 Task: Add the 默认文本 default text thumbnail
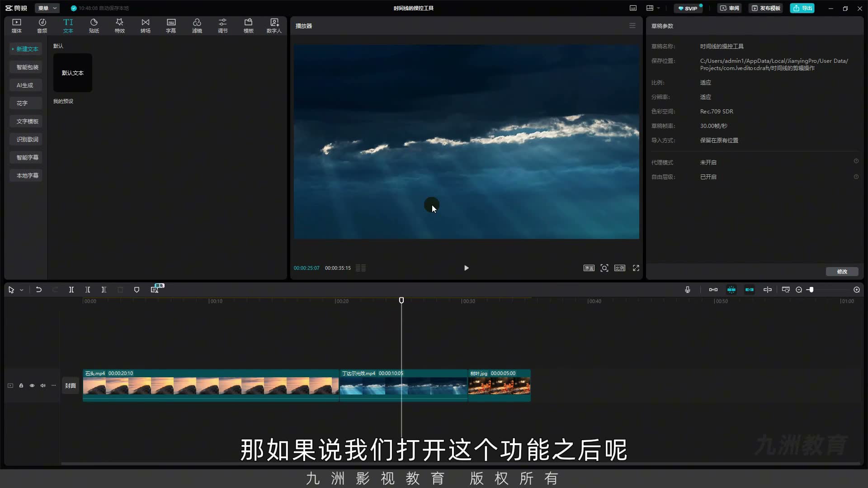tap(73, 73)
